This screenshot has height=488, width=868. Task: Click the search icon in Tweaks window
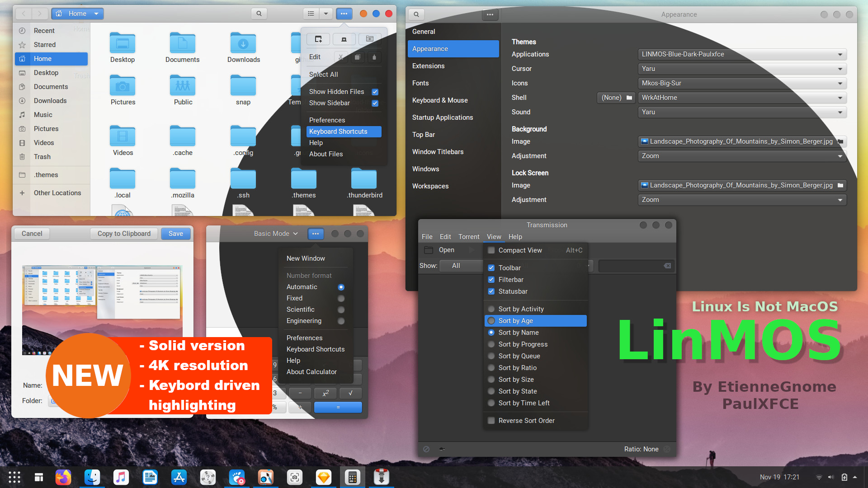click(416, 14)
